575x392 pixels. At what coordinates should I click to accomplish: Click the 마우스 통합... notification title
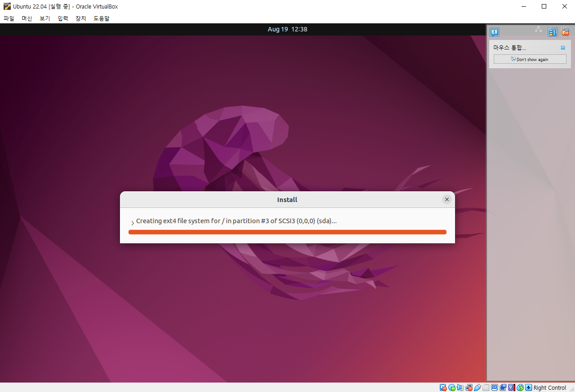[x=509, y=48]
